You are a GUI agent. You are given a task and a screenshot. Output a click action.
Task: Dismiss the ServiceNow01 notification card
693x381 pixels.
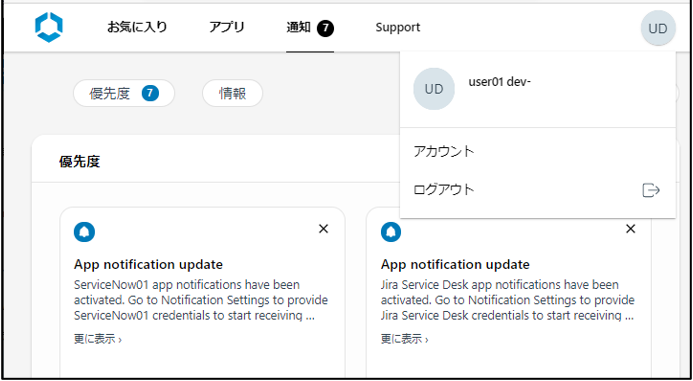324,229
